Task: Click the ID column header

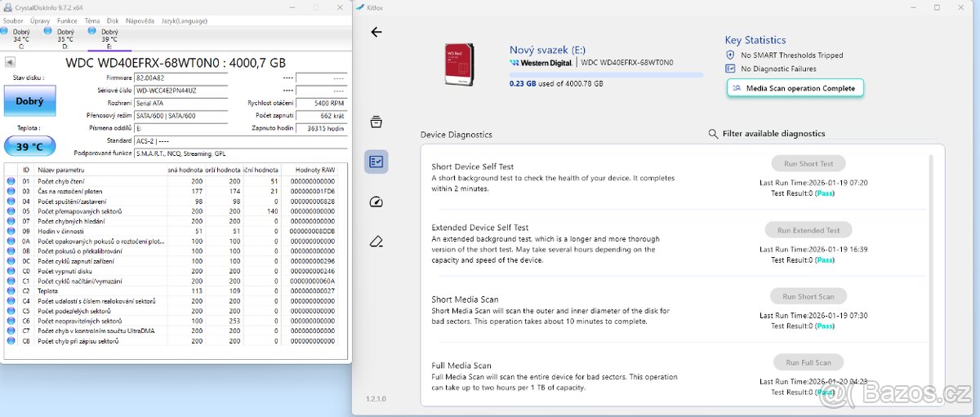Action: [x=26, y=170]
